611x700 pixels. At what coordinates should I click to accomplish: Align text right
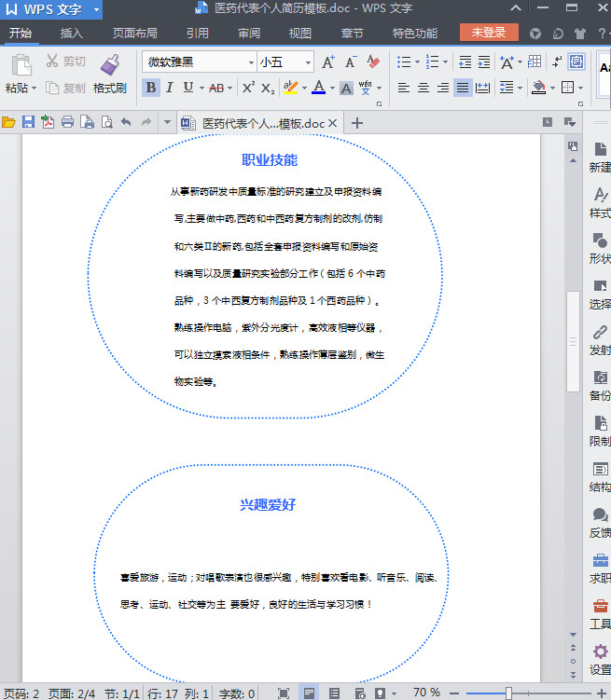[x=443, y=88]
